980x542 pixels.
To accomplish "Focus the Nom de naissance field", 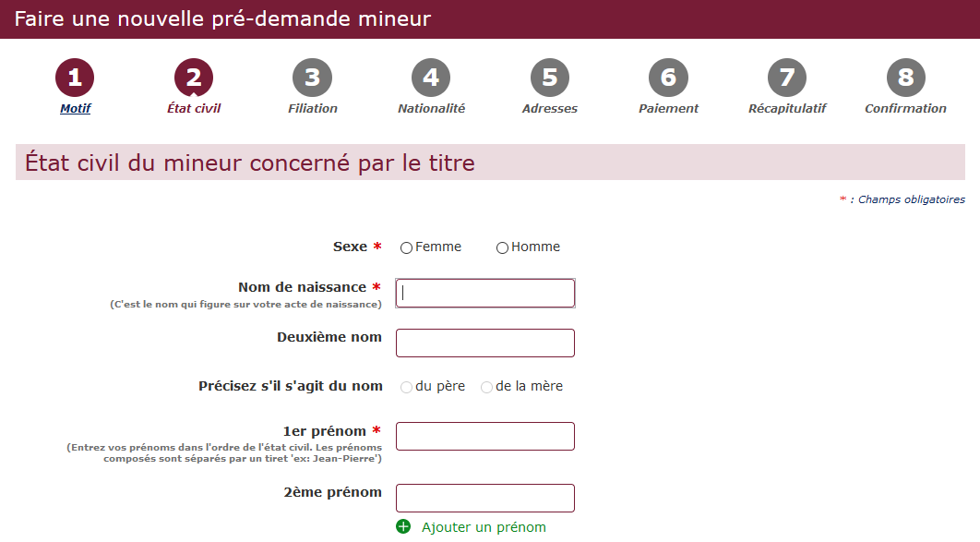I will (x=485, y=294).
